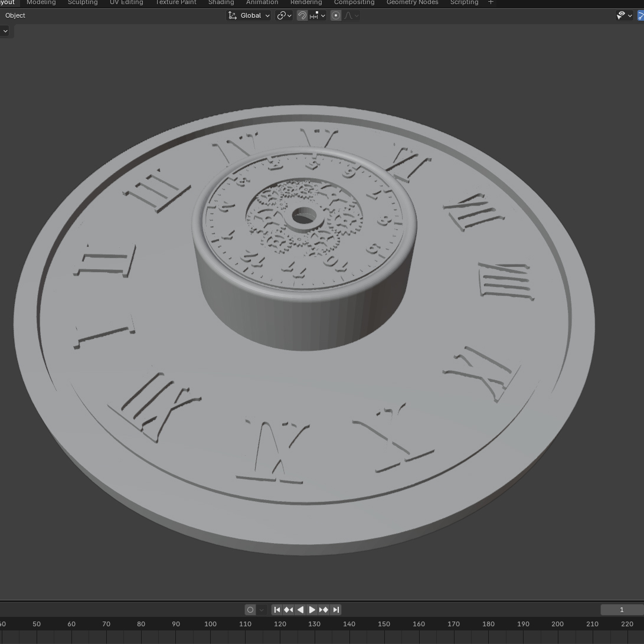Screen dimensions: 644x644
Task: Click the Roman numeral XII on the clock
Action: [154, 407]
